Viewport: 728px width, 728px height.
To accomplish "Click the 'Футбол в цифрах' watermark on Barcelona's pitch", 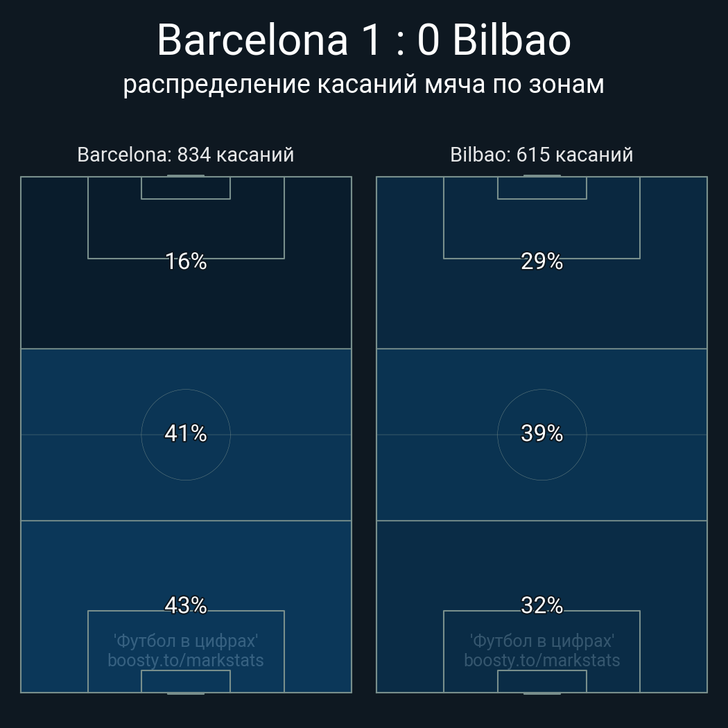I will [x=186, y=641].
